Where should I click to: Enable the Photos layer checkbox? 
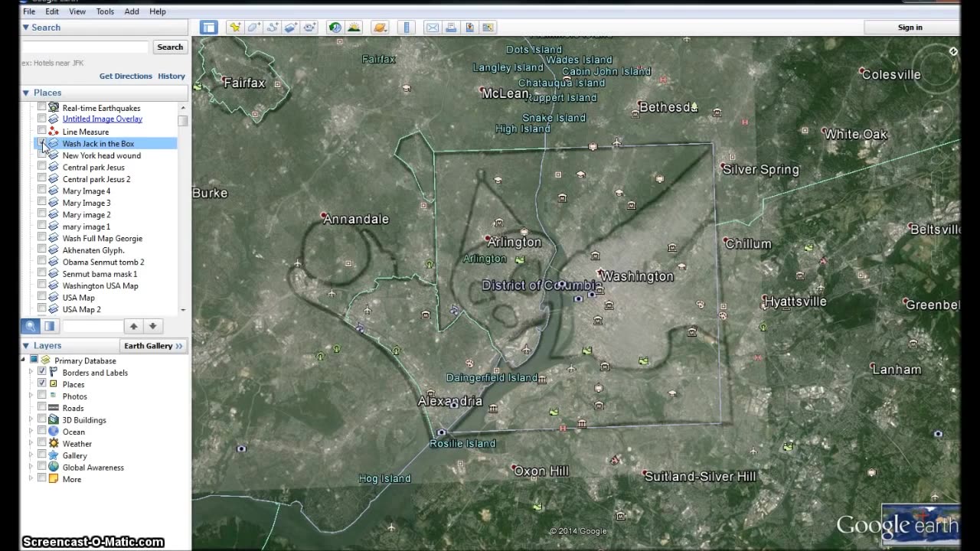click(x=42, y=396)
